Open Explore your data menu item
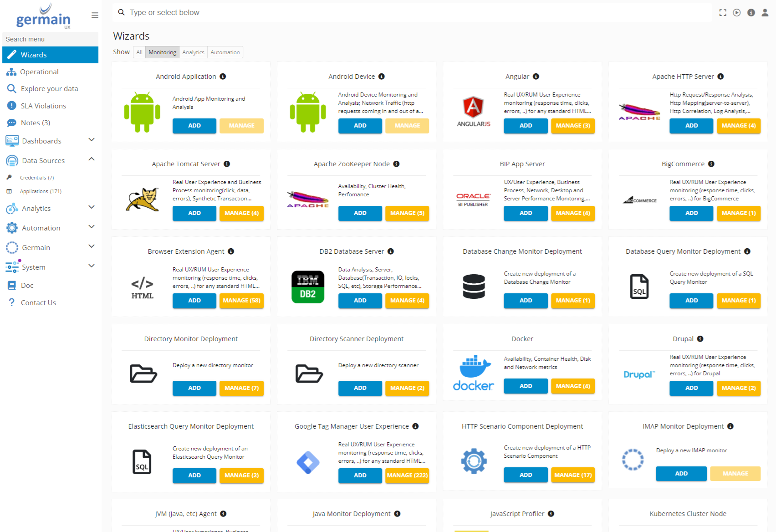This screenshot has height=532, width=776. pyautogui.click(x=49, y=89)
